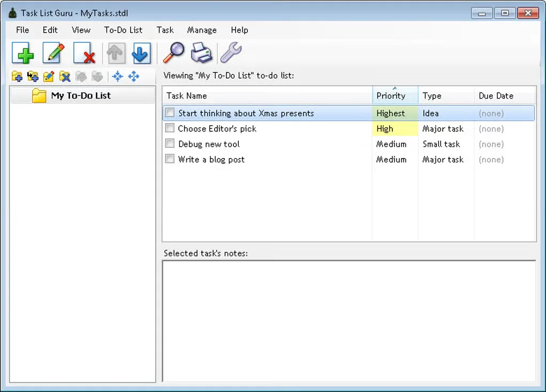Click the greyed Move list up folder icon

(81, 76)
